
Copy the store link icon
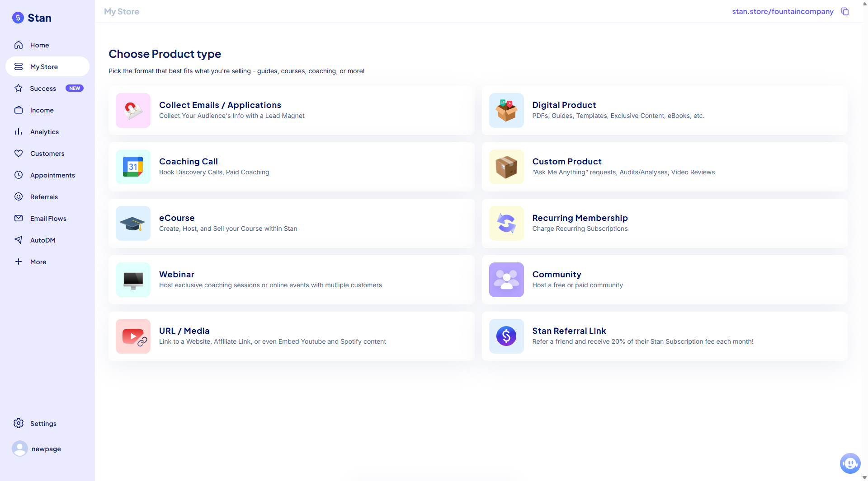(844, 11)
